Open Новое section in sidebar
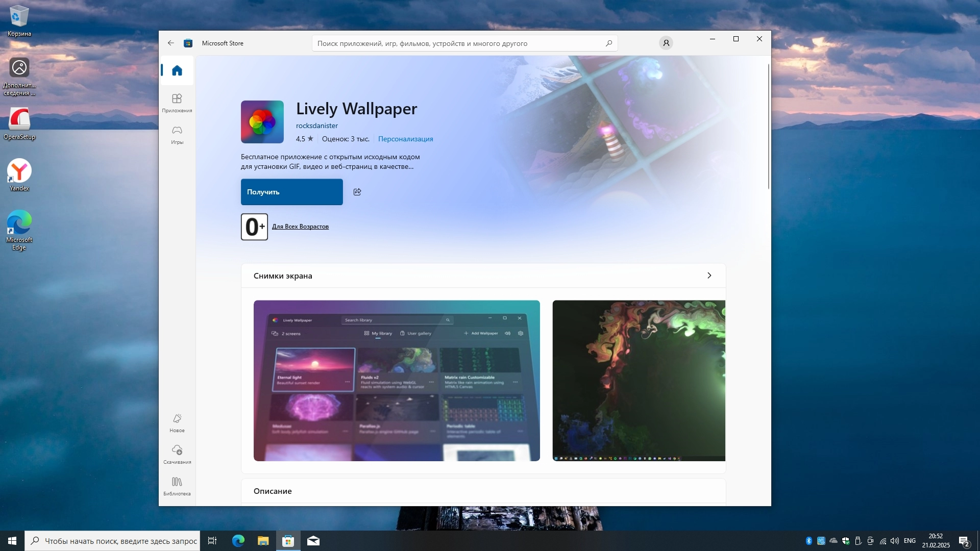Viewport: 980px width, 551px height. point(177,423)
